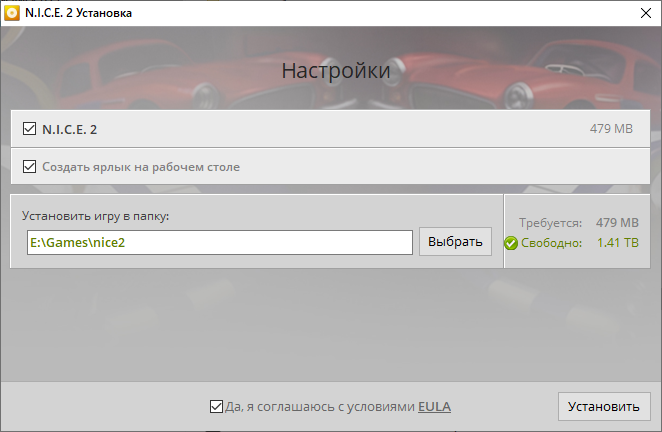Click the Установить install button
Viewport: 662px width, 432px height.
[x=604, y=406]
